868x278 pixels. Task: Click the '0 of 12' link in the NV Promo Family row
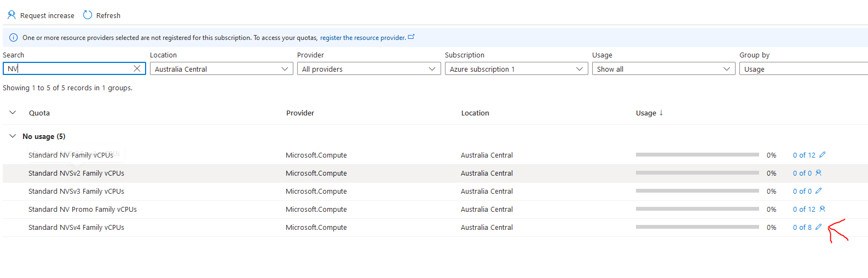pos(804,210)
